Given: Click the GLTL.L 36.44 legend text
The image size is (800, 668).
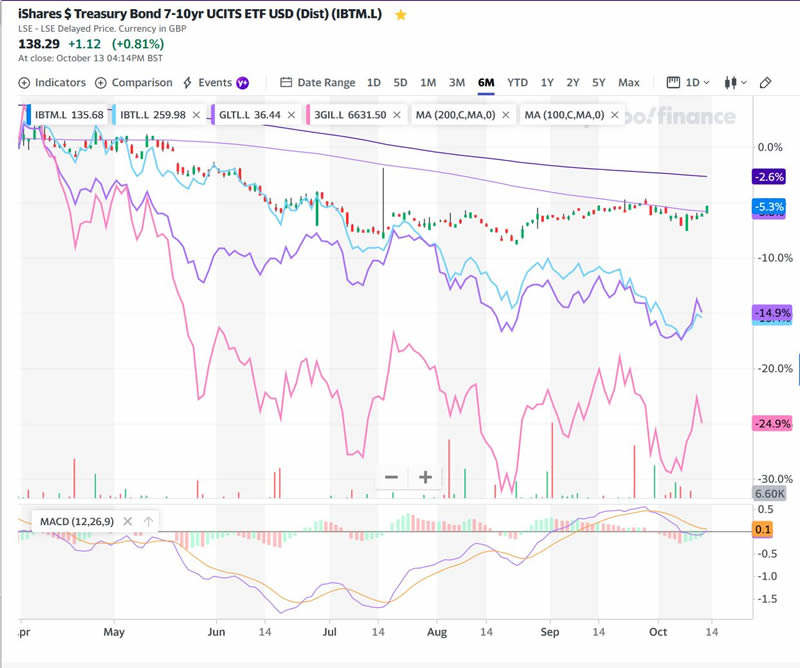Looking at the screenshot, I should coord(249,115).
